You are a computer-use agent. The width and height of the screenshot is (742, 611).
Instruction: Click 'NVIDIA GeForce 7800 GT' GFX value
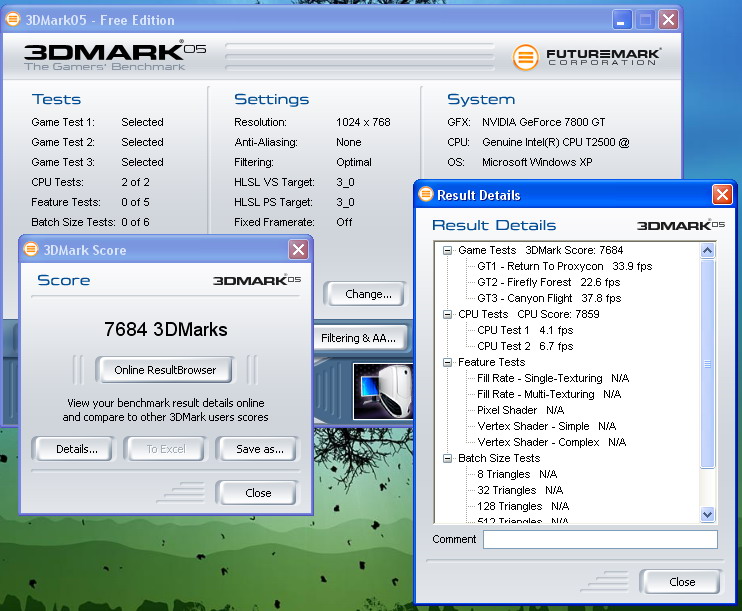coord(543,123)
